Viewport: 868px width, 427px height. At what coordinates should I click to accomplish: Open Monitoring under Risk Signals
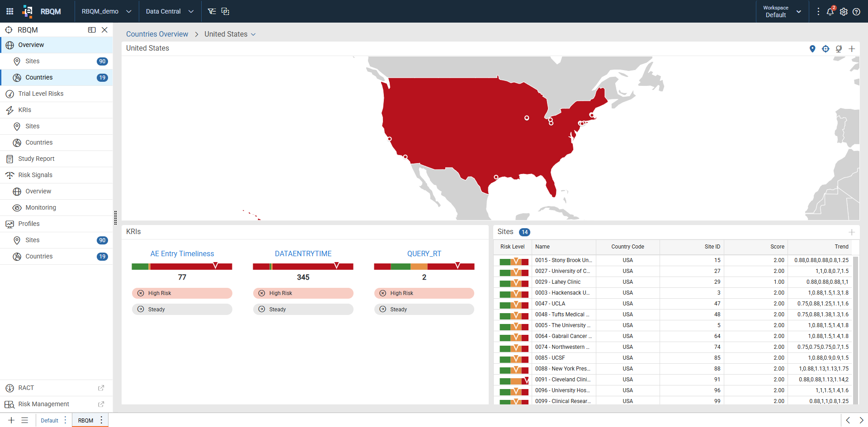click(x=57, y=208)
